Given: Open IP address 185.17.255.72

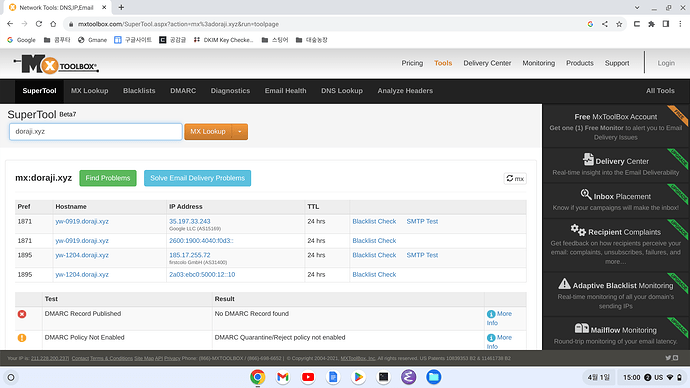Looking at the screenshot, I should 190,255.
